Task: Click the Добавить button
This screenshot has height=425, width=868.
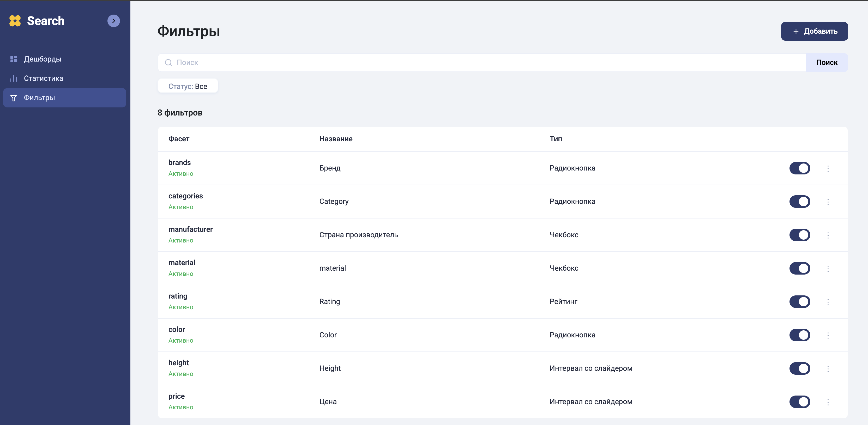Action: tap(814, 31)
